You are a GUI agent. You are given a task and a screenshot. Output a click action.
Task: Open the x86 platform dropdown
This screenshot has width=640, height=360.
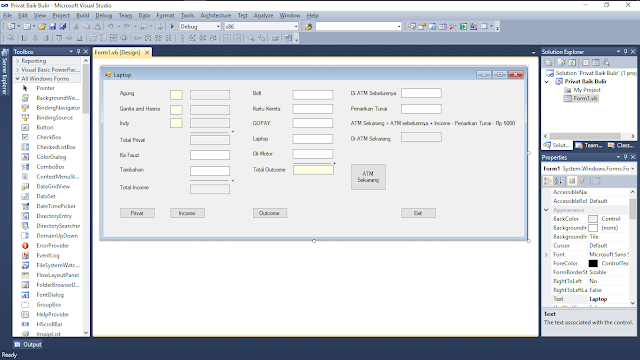point(296,27)
